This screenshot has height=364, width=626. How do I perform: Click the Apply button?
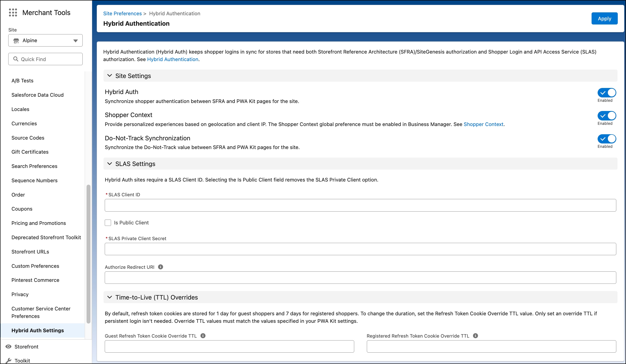[604, 19]
